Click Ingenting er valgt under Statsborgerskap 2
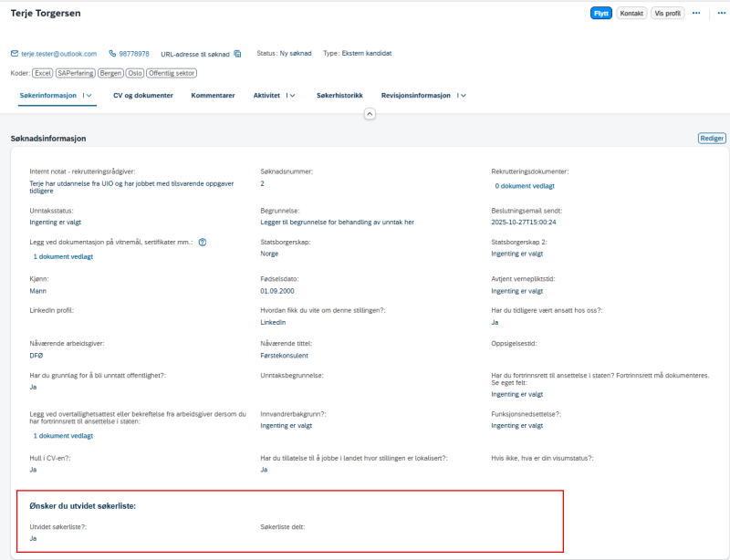Viewport: 730px width, 560px height. 516,254
